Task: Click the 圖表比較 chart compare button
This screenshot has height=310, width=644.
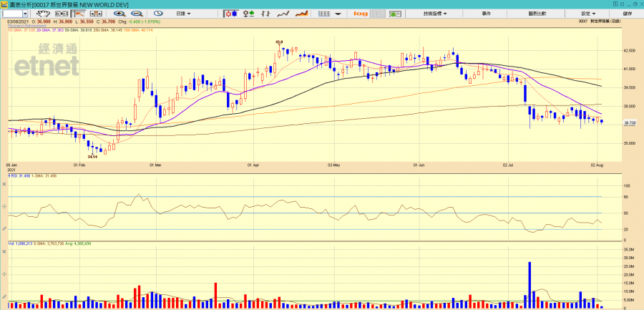Action: [x=537, y=14]
